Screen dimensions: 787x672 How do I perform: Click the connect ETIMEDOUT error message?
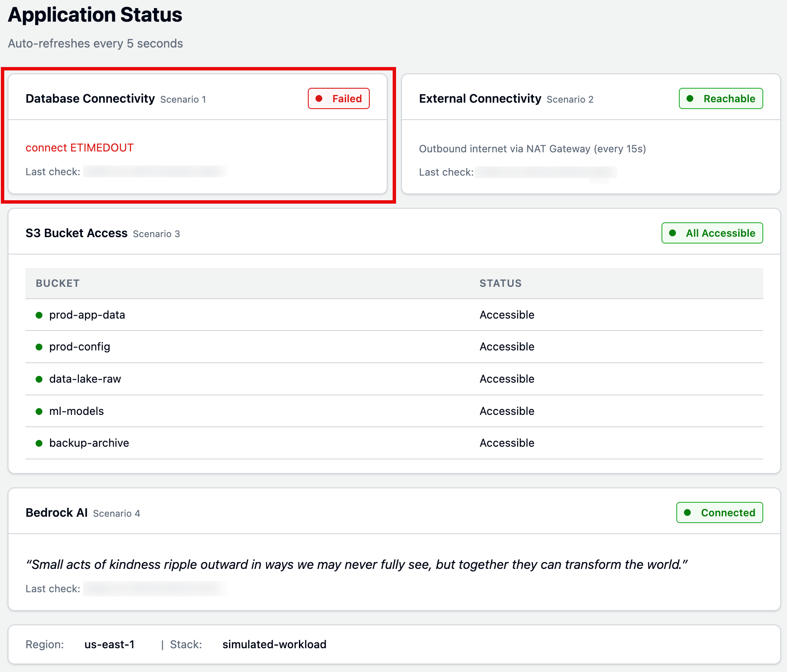[x=80, y=148]
